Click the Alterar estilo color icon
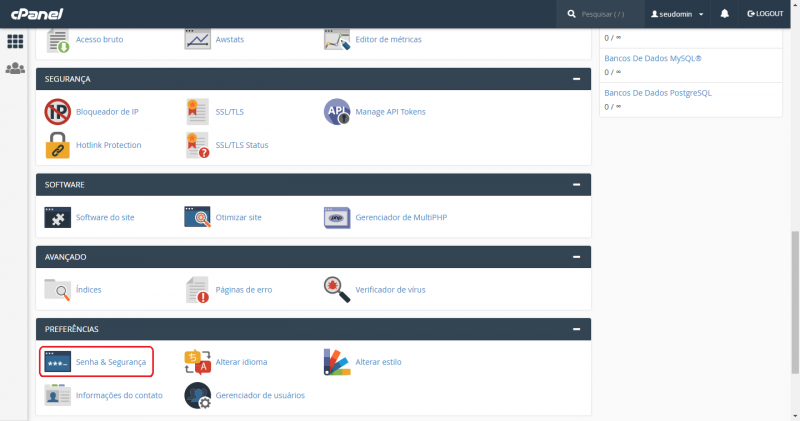 click(x=337, y=361)
